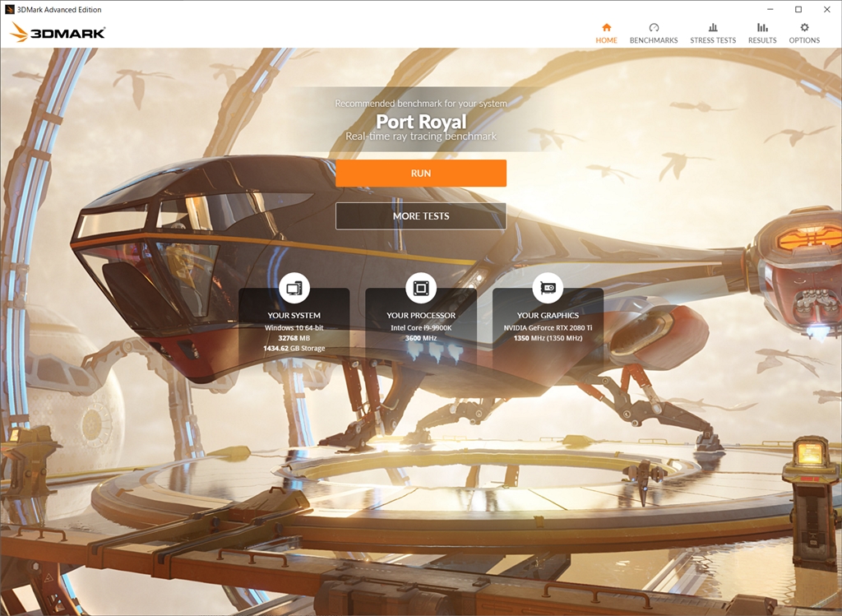The image size is (842, 616).
Task: Click the 'YOUR PROCESSOR' heading
Action: [x=421, y=315]
